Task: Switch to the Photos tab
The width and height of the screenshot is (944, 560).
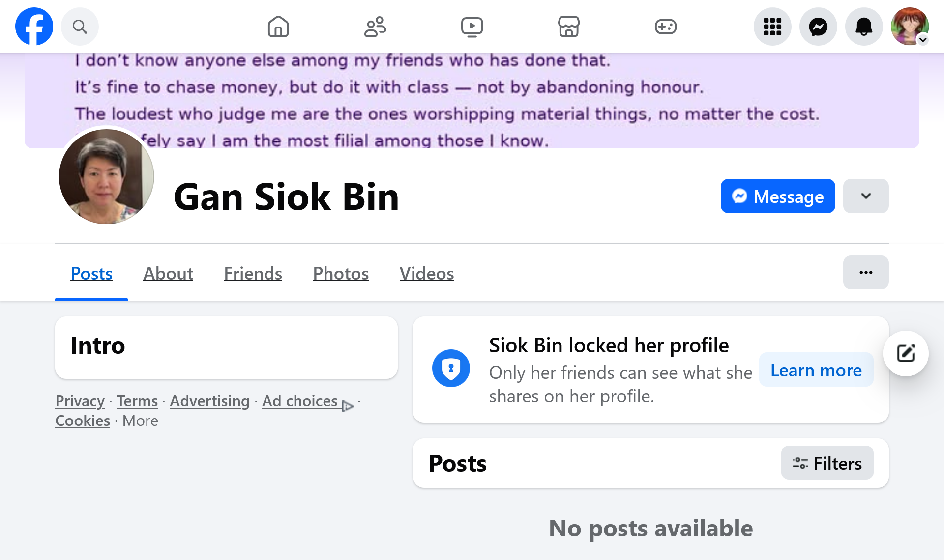Action: 341,273
